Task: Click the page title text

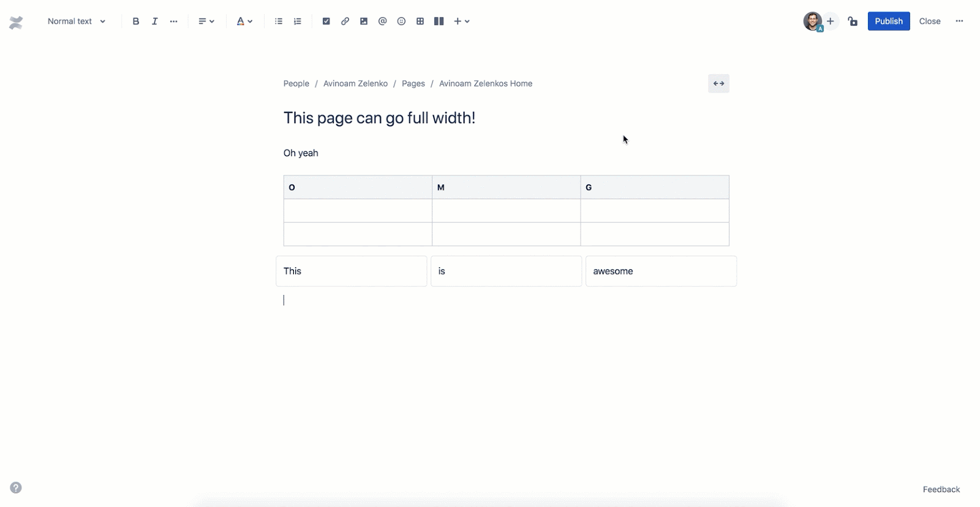Action: click(379, 118)
